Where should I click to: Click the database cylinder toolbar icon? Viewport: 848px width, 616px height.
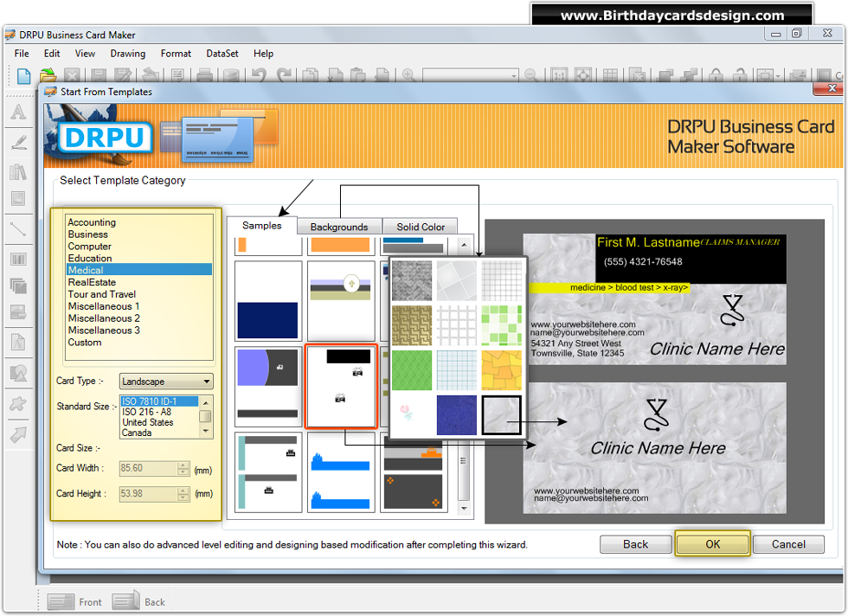pos(232,75)
